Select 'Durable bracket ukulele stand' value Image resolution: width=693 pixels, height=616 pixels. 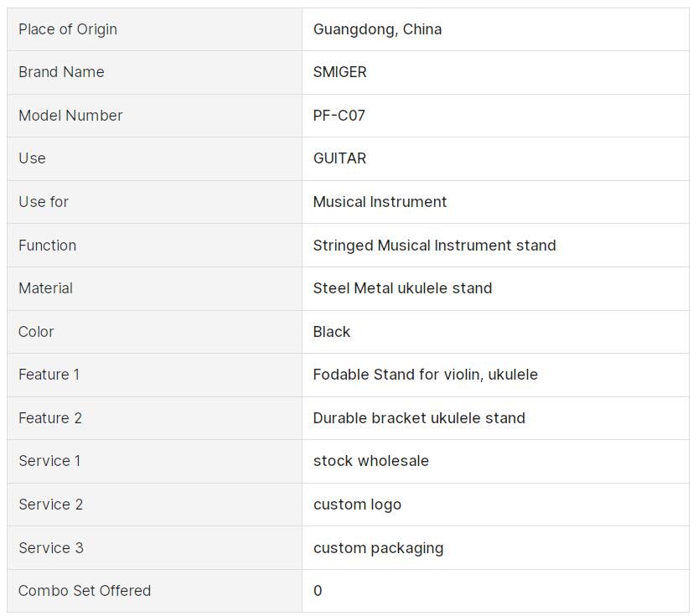[x=419, y=418]
